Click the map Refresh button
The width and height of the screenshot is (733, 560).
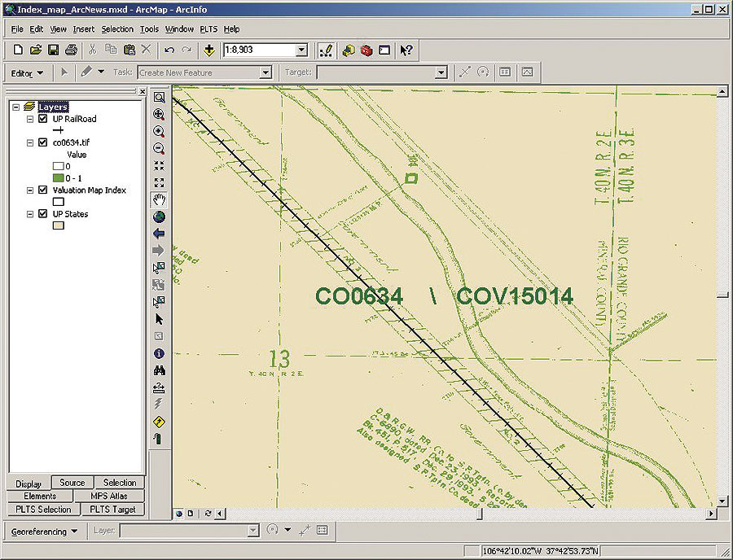[208, 514]
